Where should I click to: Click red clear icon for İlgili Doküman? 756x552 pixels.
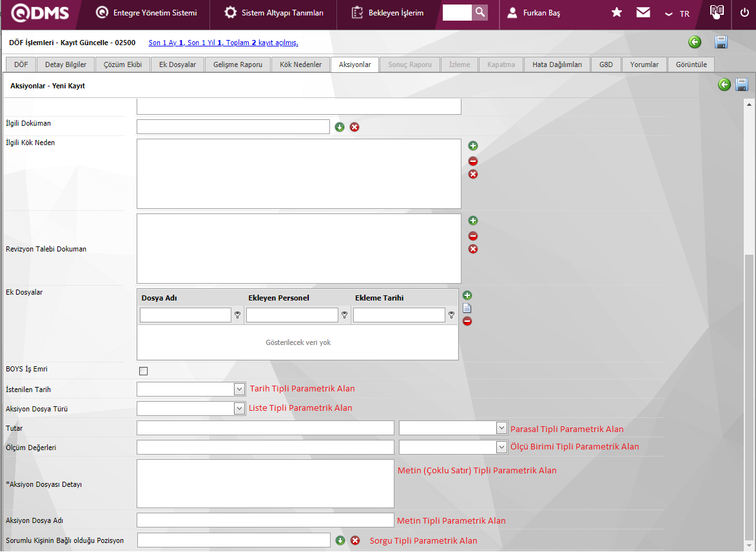(x=354, y=127)
